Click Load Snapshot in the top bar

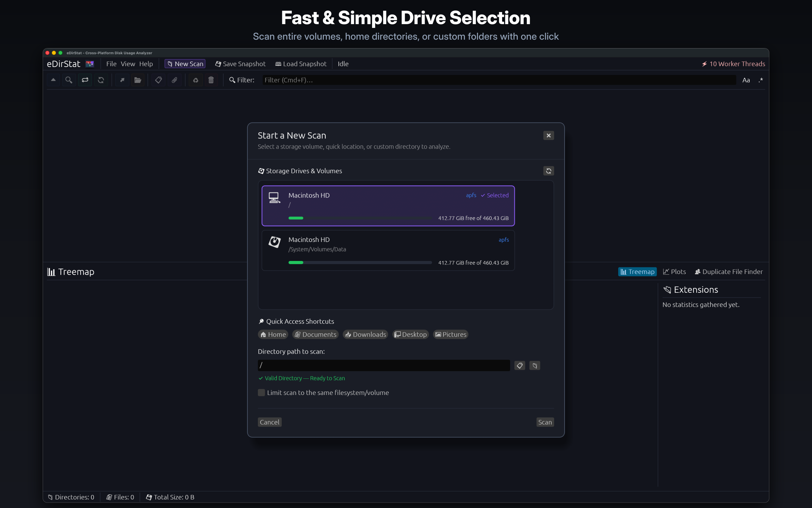click(x=301, y=64)
